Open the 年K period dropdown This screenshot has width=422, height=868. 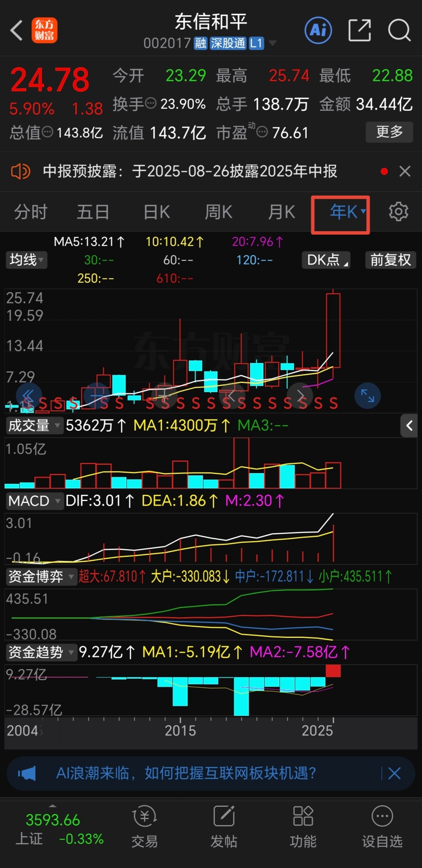(347, 212)
